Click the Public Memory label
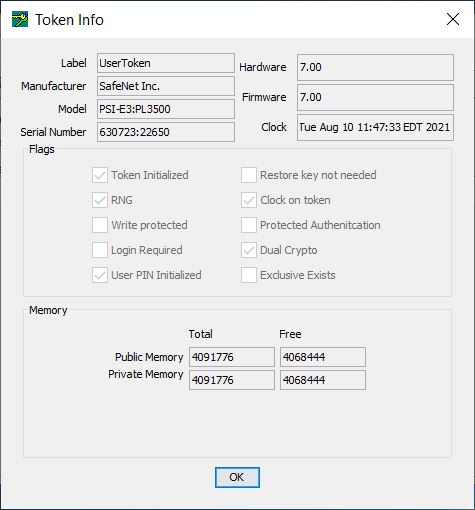This screenshot has height=510, width=475. (149, 357)
